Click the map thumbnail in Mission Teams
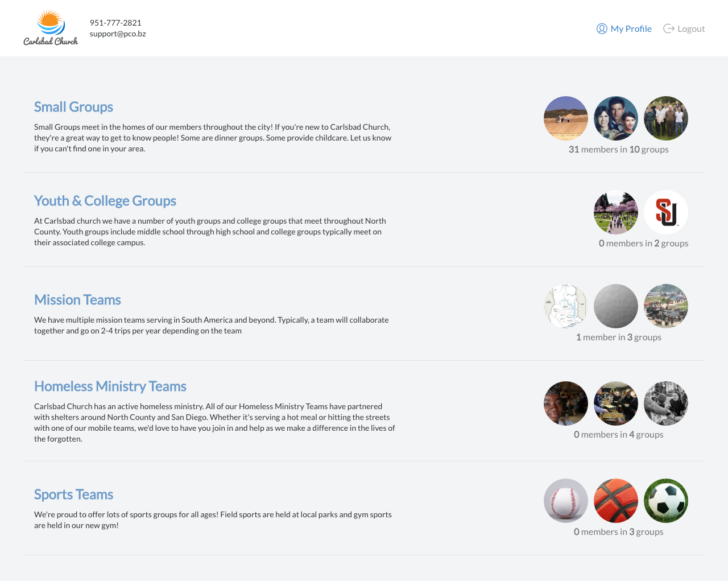Viewport: 728px width, 581px height. [x=566, y=306]
